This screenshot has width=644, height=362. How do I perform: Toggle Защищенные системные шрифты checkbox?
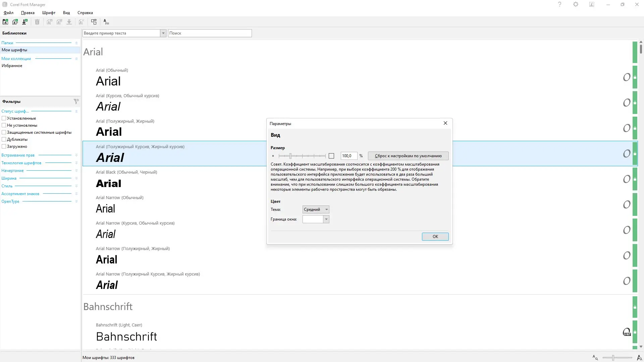coord(4,132)
